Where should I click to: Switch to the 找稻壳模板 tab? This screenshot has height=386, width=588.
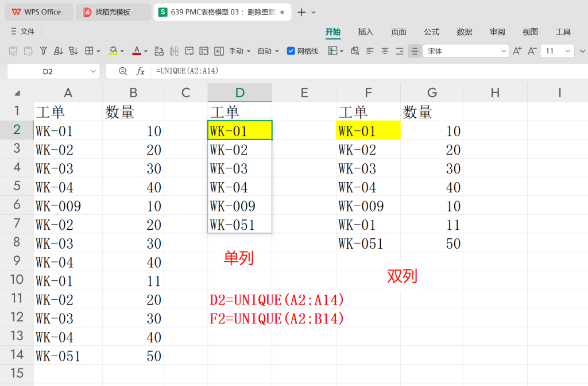click(113, 12)
